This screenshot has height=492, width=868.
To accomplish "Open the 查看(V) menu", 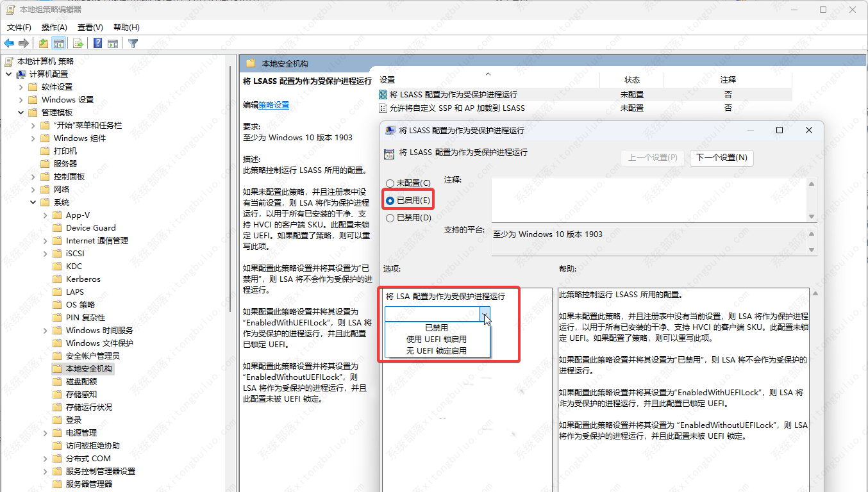I will 90,28.
